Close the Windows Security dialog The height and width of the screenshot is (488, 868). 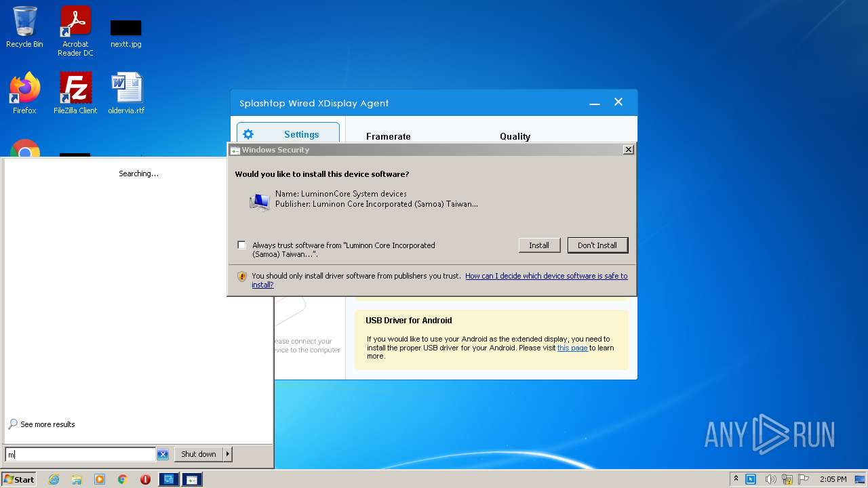[x=629, y=150]
